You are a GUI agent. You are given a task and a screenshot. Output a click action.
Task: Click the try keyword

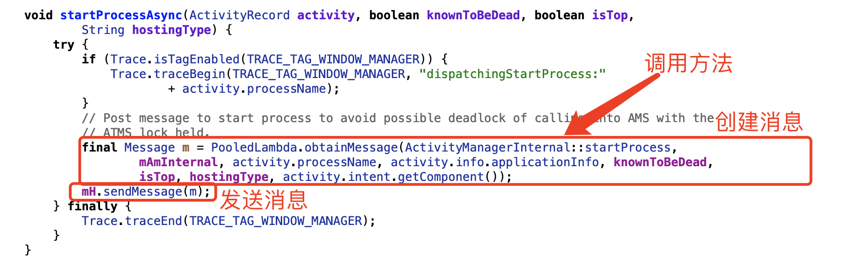[63, 45]
